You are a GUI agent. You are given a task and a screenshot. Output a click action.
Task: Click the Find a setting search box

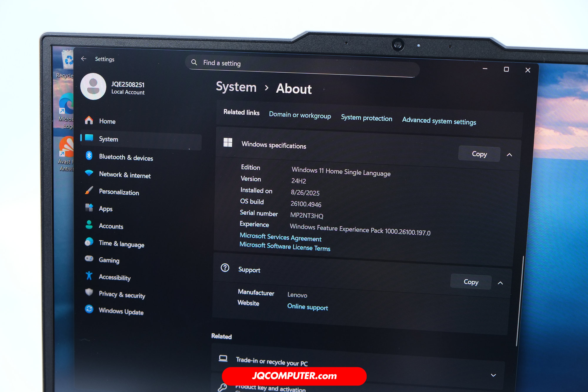tap(302, 66)
